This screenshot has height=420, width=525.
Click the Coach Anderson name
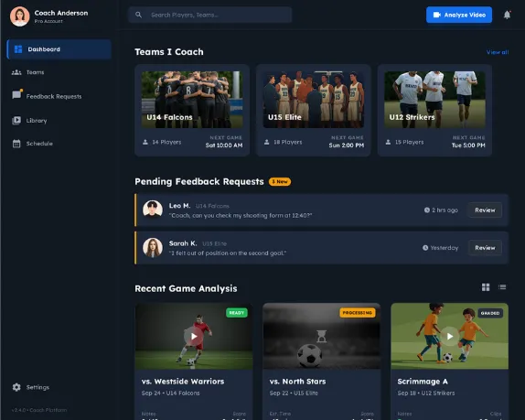[61, 13]
